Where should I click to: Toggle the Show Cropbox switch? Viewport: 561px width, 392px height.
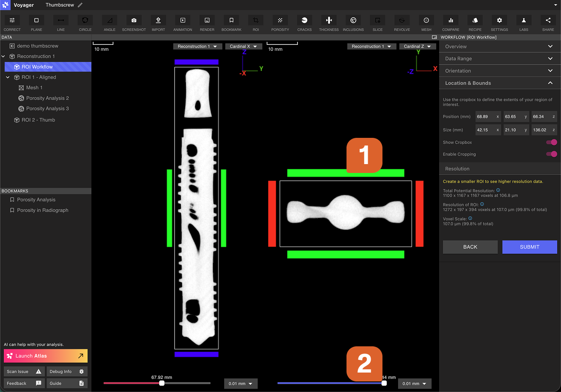pos(551,143)
